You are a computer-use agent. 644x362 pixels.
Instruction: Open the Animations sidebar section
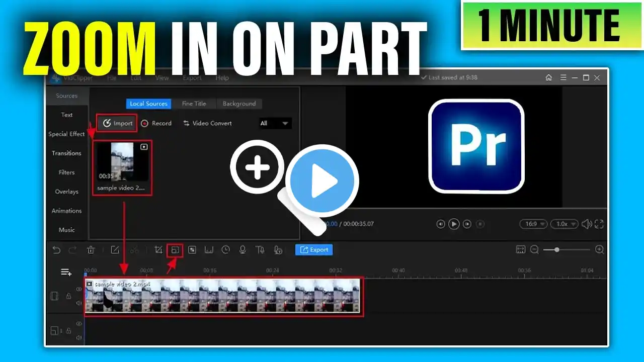[67, 211]
